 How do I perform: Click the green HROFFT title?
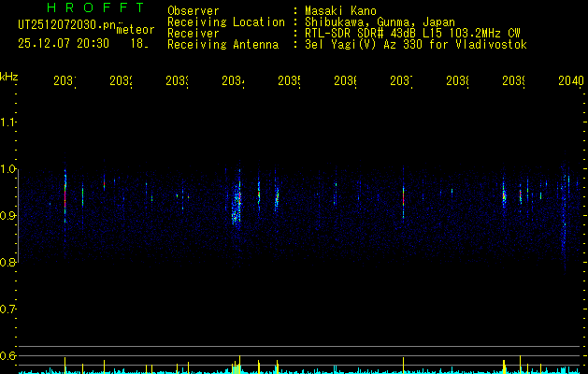[x=96, y=7]
